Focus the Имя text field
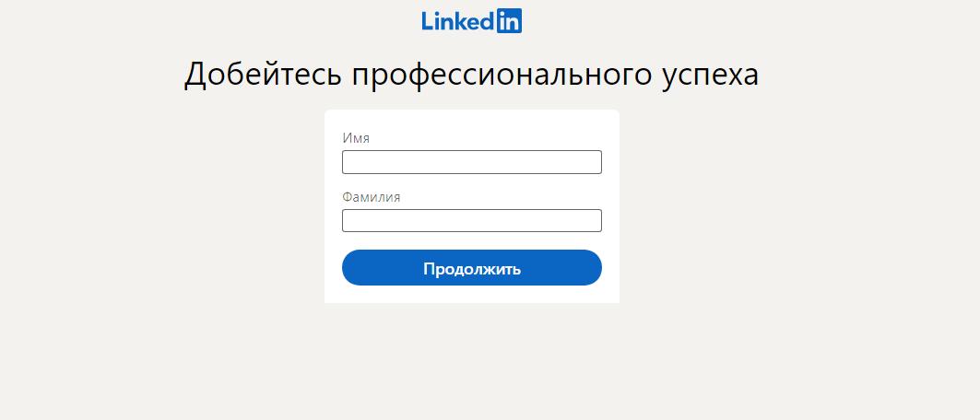980x420 pixels. (x=471, y=162)
